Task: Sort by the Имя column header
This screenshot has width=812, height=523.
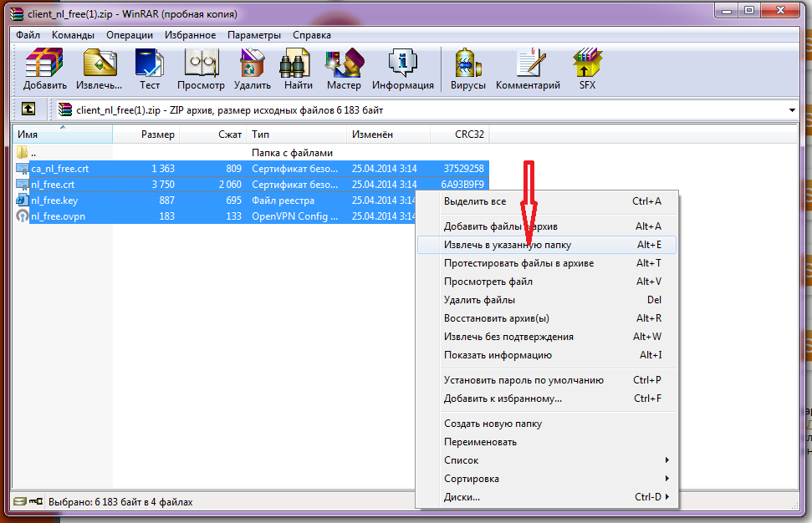Action: tap(62, 134)
